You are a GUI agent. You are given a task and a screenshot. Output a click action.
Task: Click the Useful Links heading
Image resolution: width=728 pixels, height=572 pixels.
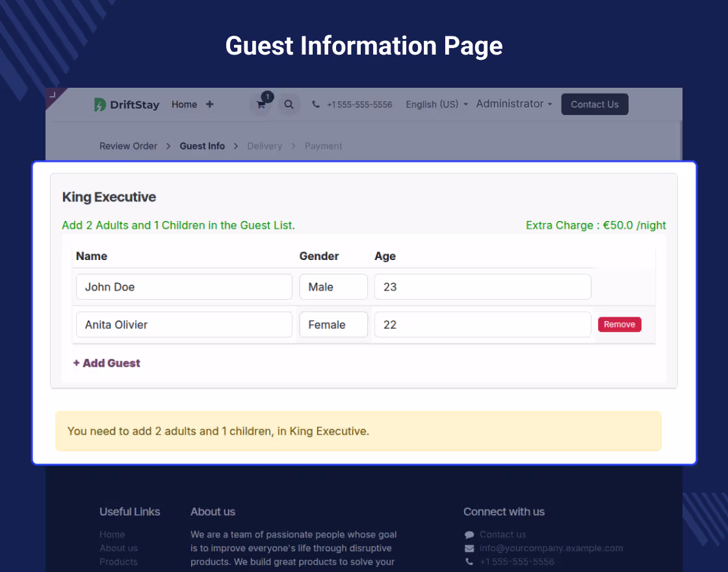[129, 512]
